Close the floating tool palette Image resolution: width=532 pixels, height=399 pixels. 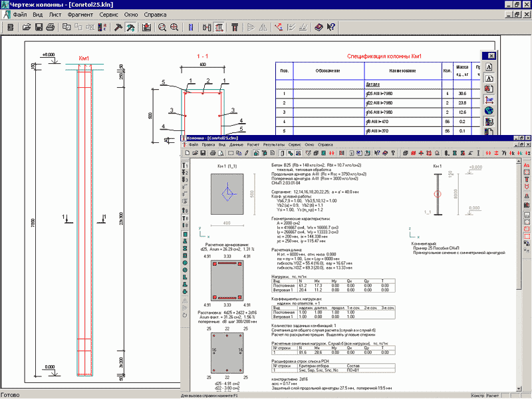click(490, 57)
